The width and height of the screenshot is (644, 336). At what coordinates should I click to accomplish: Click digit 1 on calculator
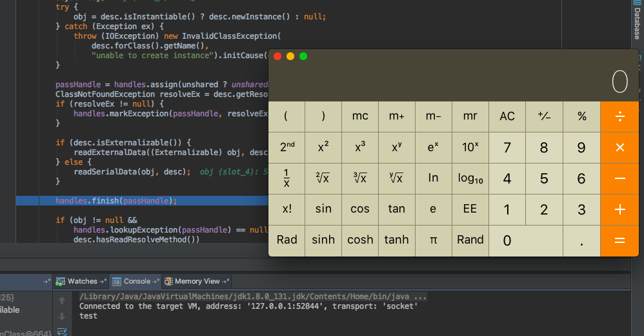507,209
